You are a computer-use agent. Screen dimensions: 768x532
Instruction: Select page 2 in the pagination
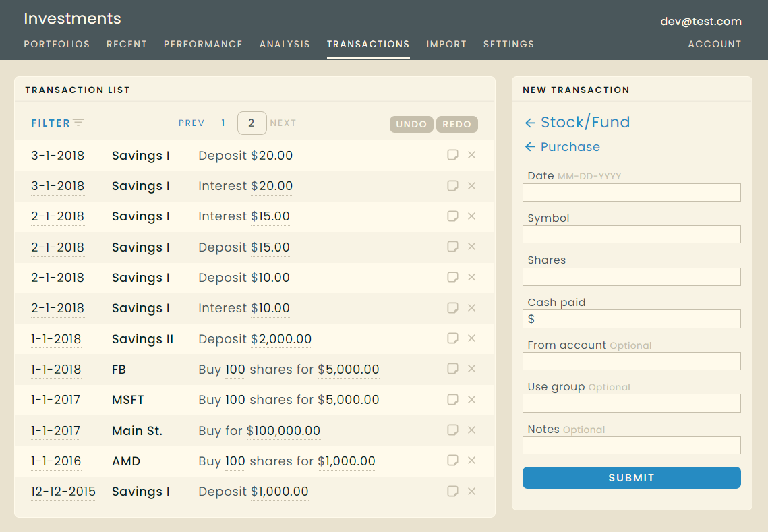click(252, 123)
